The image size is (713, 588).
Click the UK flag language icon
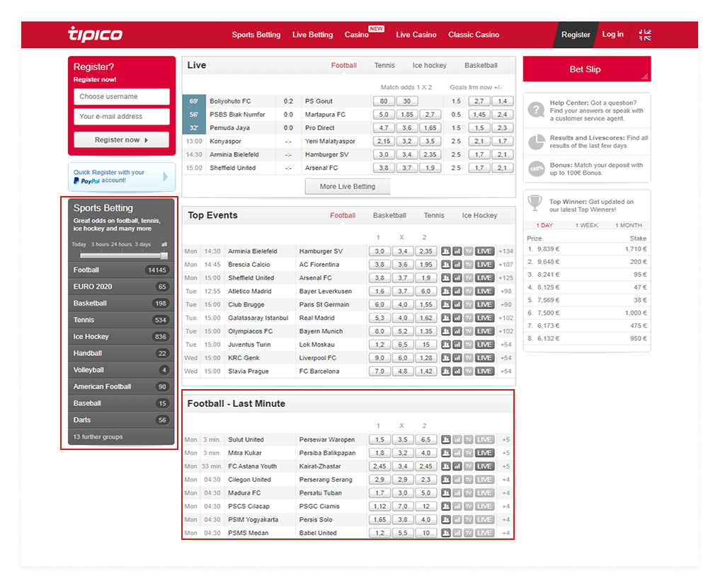645,35
